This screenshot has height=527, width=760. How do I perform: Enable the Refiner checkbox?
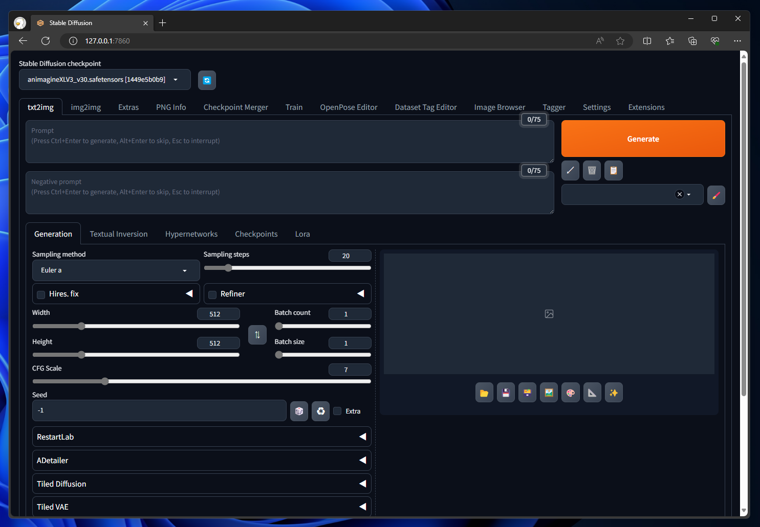212,294
